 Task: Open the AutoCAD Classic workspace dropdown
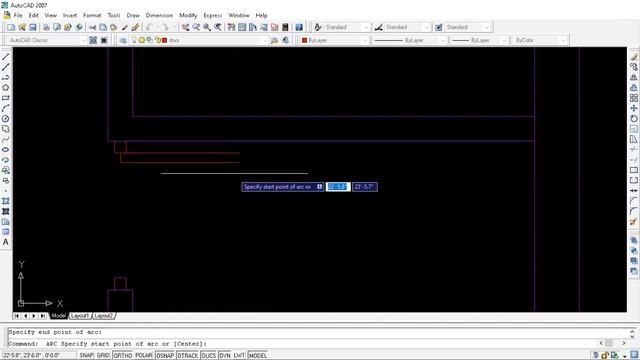[x=47, y=40]
